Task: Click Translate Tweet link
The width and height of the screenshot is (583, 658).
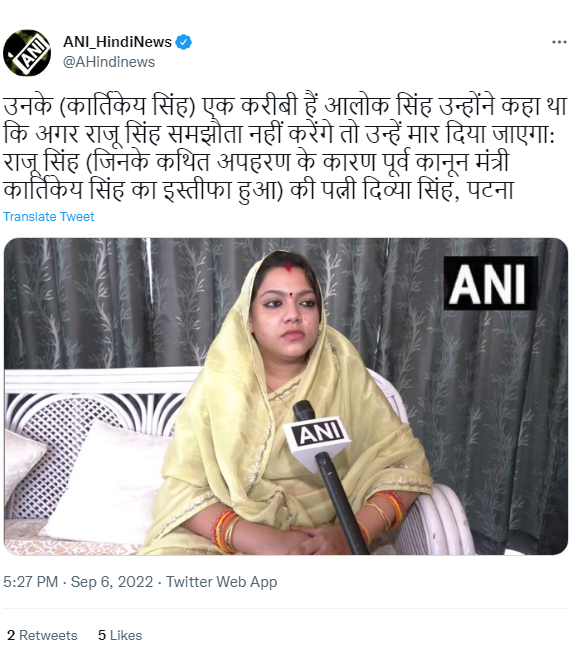Action: point(49,217)
